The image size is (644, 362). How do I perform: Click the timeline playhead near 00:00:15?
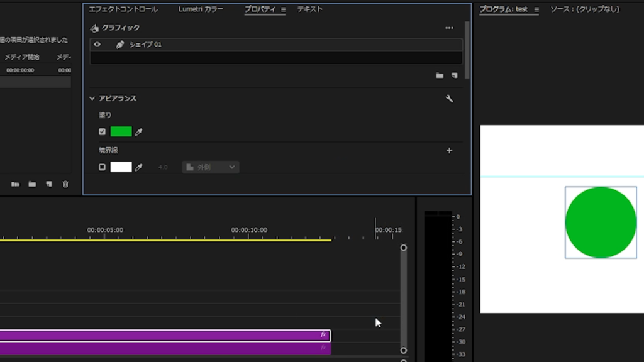pyautogui.click(x=375, y=228)
